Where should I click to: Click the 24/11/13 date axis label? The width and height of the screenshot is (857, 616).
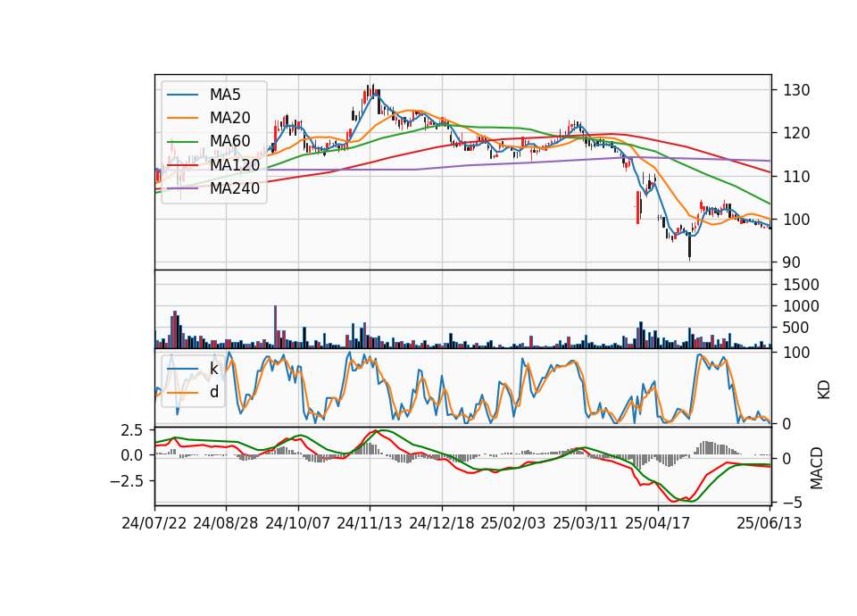point(370,523)
